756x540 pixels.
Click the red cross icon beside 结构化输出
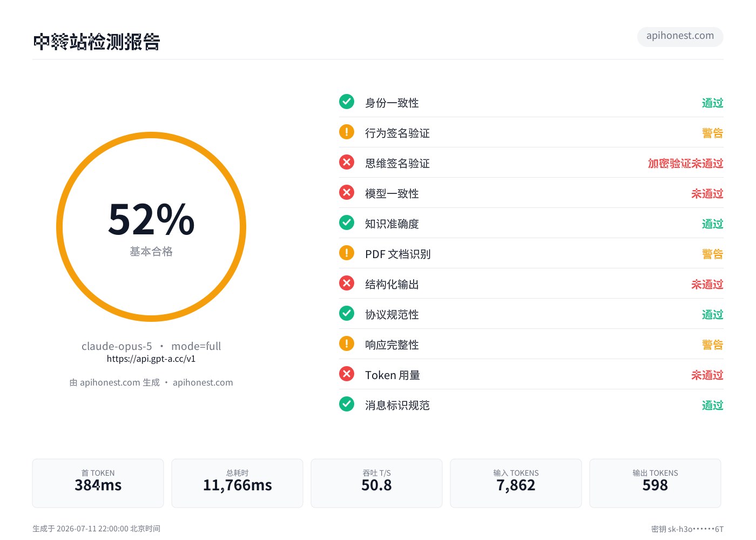pyautogui.click(x=347, y=283)
